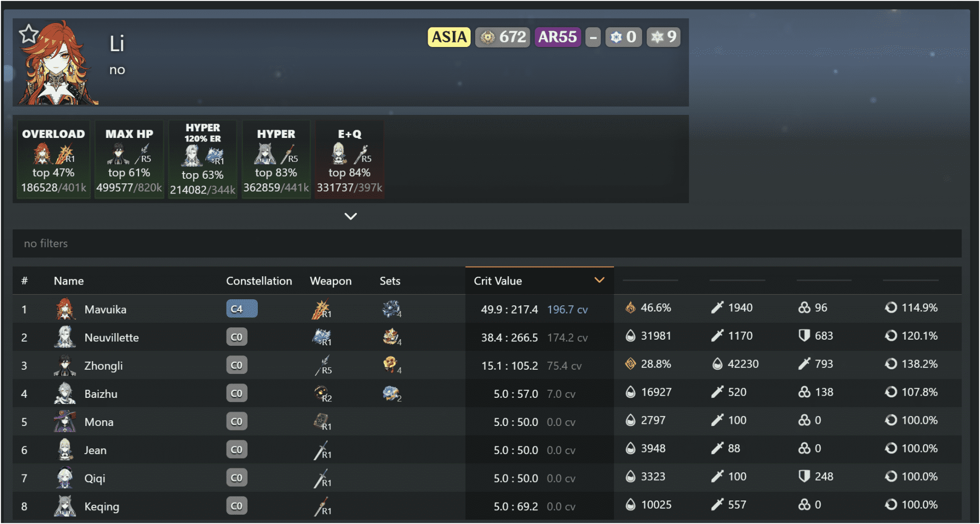Click the MAX HP card score 499577/820k
Screen dimensions: 980x524
[129, 188]
